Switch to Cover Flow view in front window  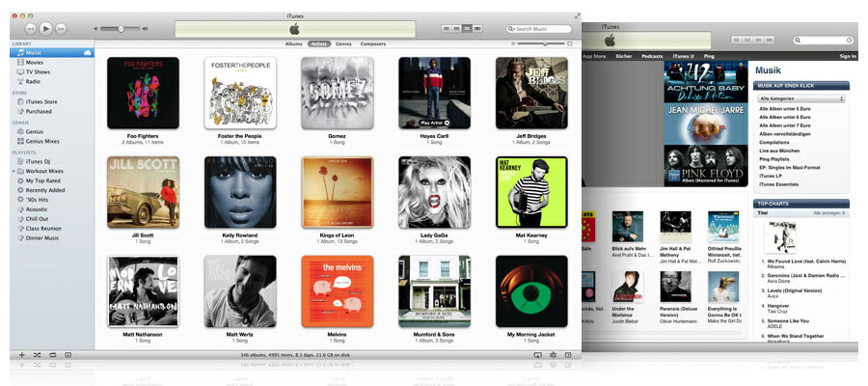477,28
